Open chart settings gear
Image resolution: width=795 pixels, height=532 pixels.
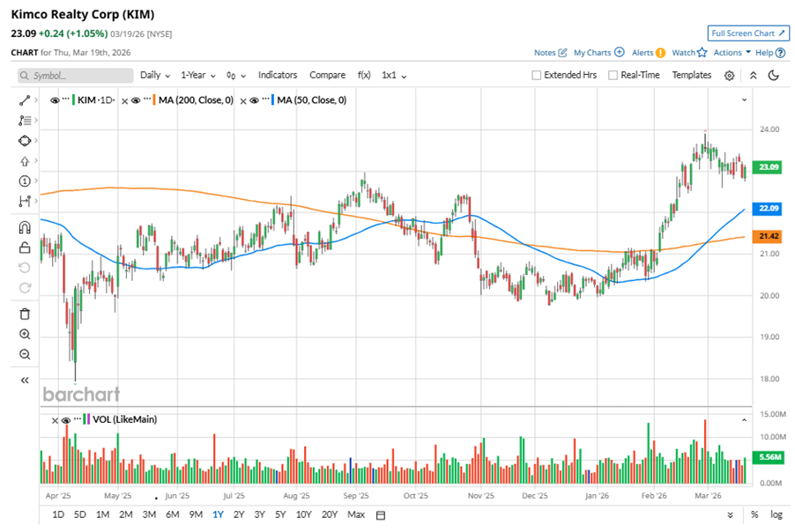tap(730, 76)
